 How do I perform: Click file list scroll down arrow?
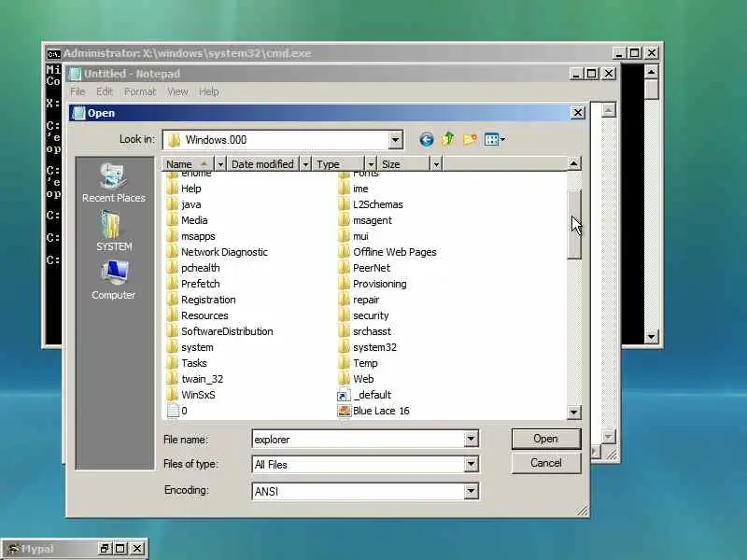click(x=574, y=412)
